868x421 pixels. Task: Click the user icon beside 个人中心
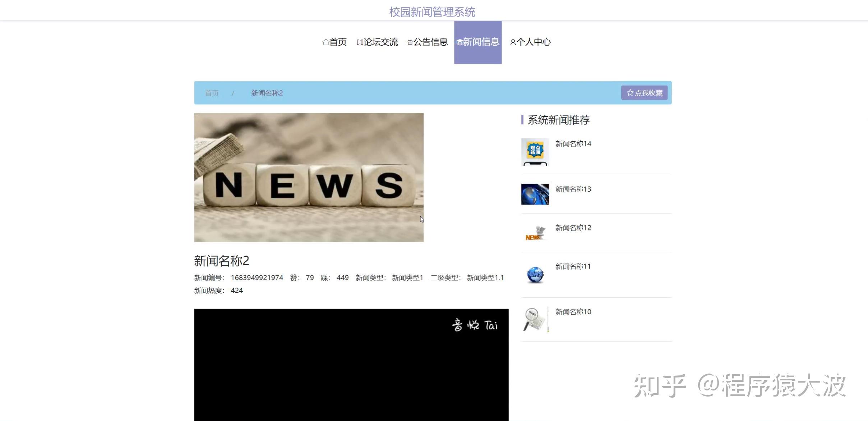point(513,42)
